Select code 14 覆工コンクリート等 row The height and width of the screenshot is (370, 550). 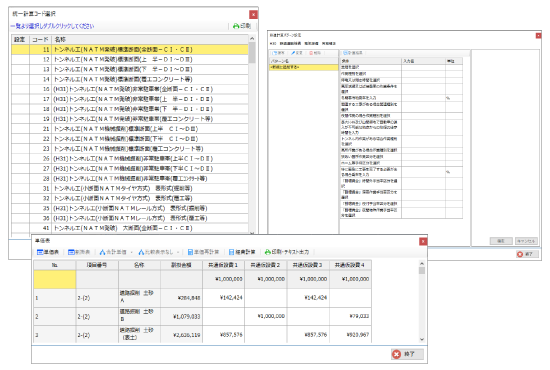click(130, 79)
